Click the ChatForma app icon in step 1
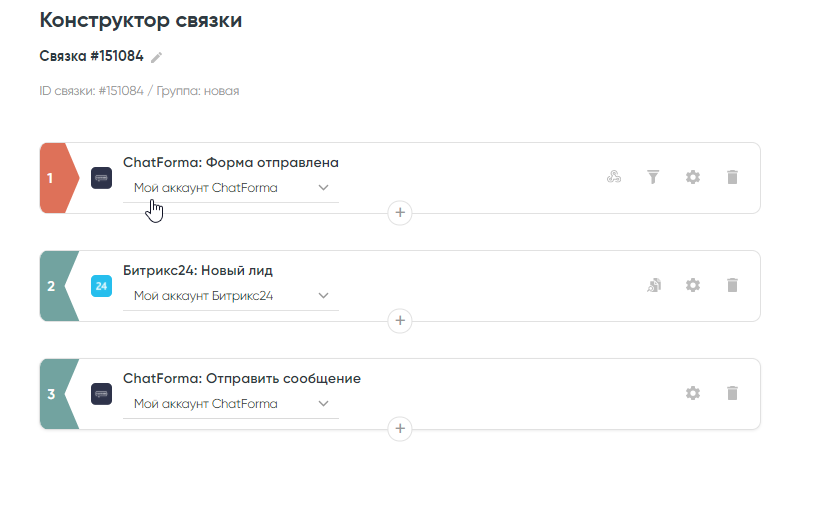Screen dimensions: 813x525 coord(101,178)
